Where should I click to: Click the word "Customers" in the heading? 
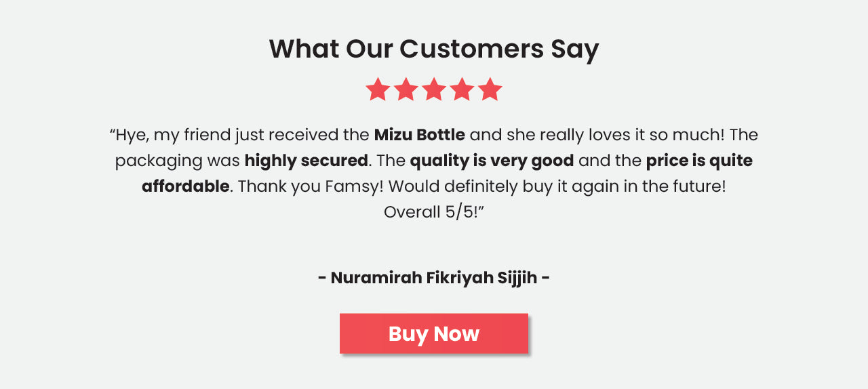tap(471, 49)
